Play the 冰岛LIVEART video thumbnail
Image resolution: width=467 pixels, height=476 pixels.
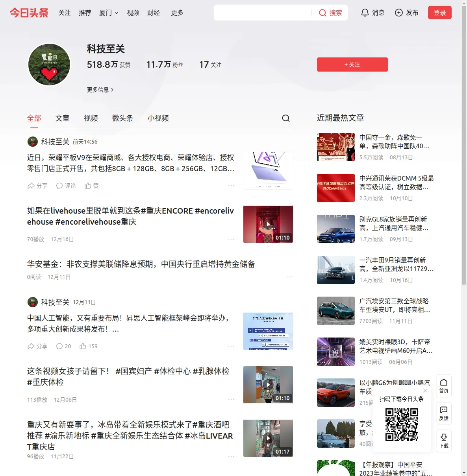268,438
